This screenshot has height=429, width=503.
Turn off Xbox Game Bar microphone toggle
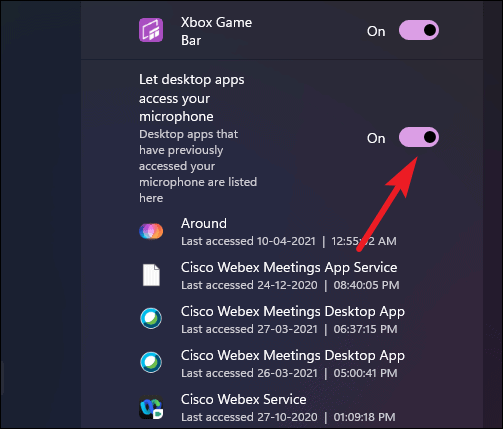[419, 30]
